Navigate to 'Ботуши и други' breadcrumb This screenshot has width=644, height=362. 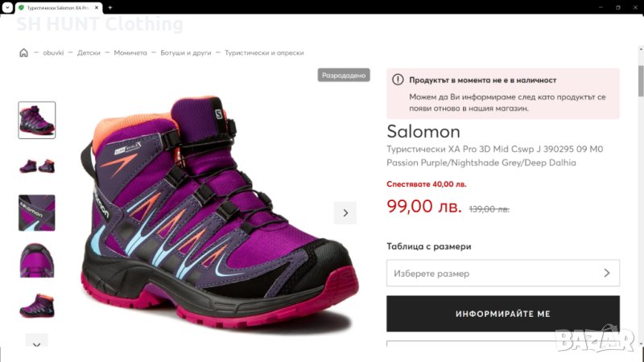[186, 53]
